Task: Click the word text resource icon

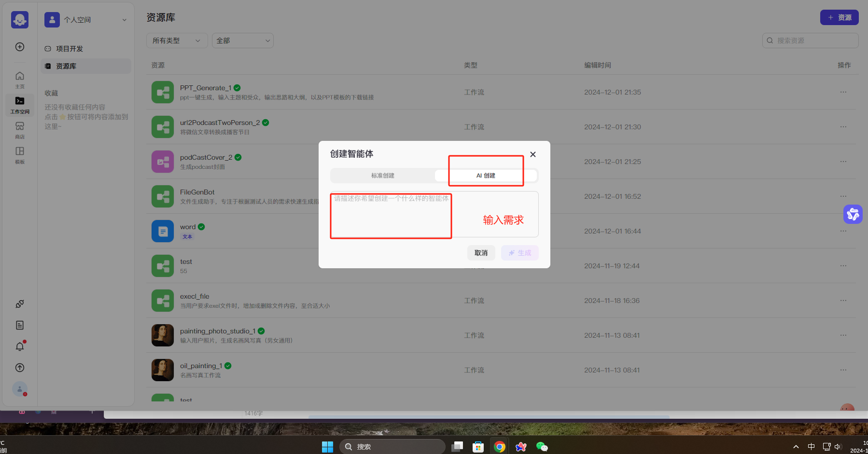Action: coord(163,231)
